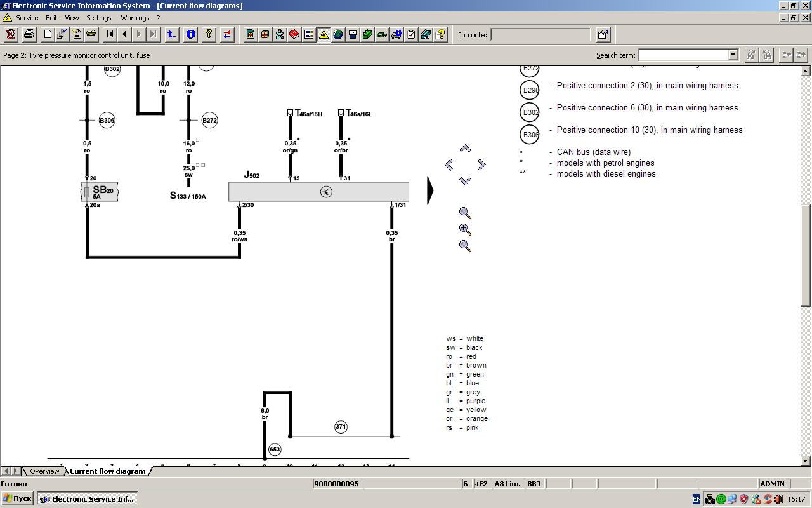
Task: Click the Job note input field
Action: tap(540, 35)
